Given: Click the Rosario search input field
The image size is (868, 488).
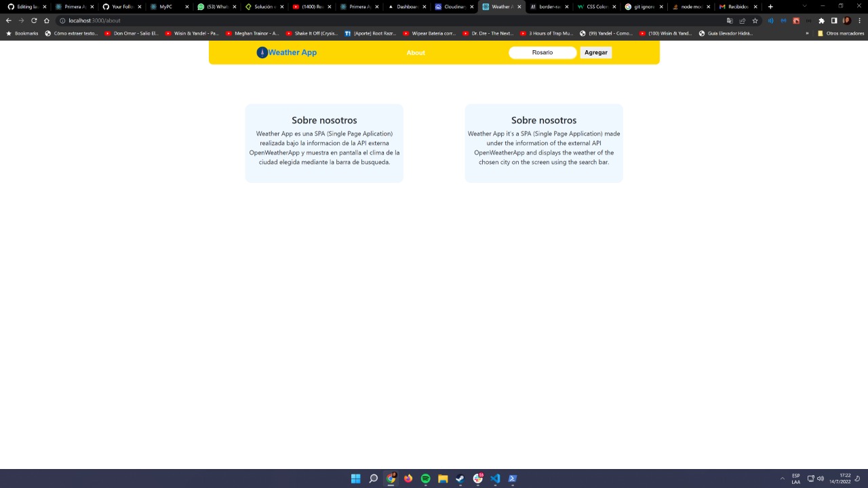Looking at the screenshot, I should 542,52.
